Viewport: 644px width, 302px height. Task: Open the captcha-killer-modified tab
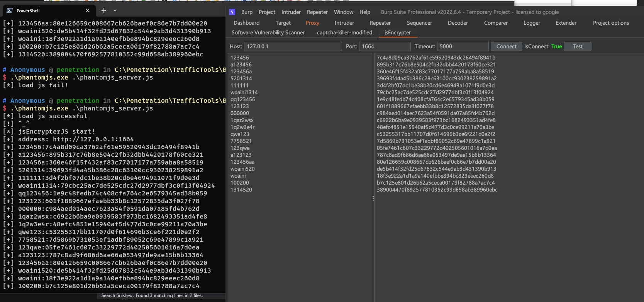tap(344, 32)
